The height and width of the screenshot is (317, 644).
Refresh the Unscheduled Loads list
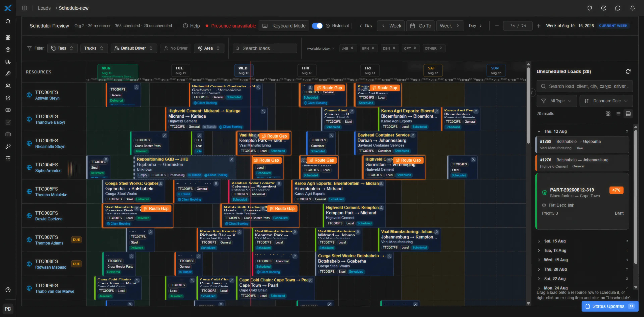click(x=628, y=71)
